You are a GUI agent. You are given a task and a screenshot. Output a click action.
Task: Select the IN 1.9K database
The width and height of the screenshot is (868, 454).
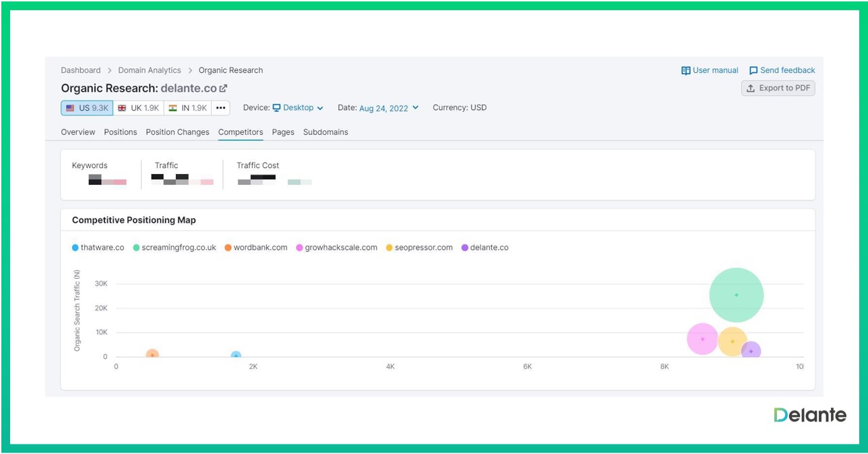pos(188,108)
